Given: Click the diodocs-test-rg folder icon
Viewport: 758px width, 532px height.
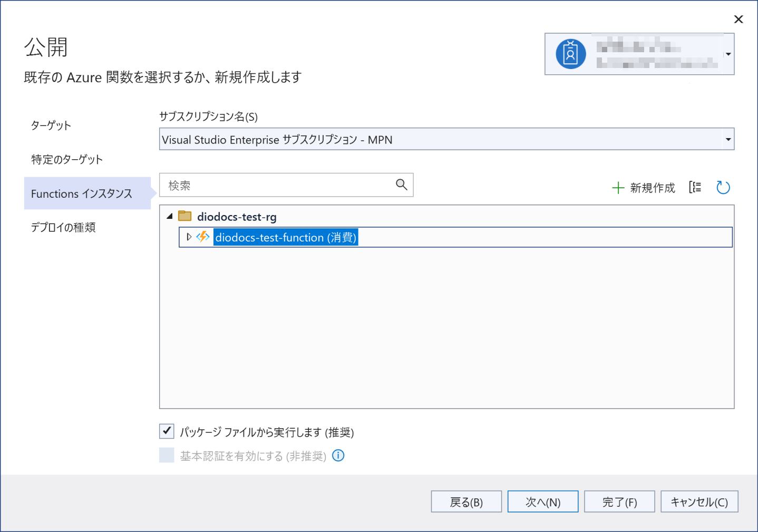Looking at the screenshot, I should (x=185, y=216).
